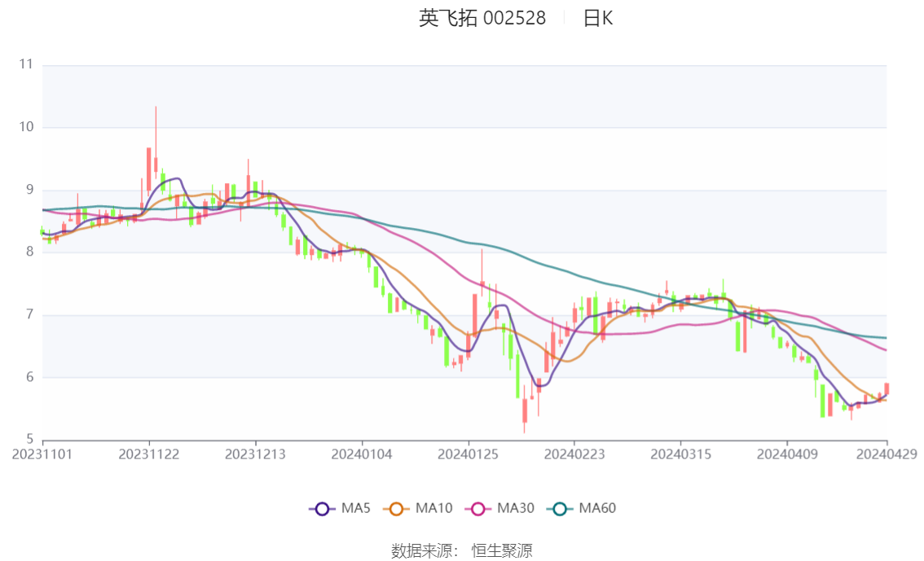Toggle the MA5 legend circle icon
Viewport: 924px width, 561px height.
322,509
